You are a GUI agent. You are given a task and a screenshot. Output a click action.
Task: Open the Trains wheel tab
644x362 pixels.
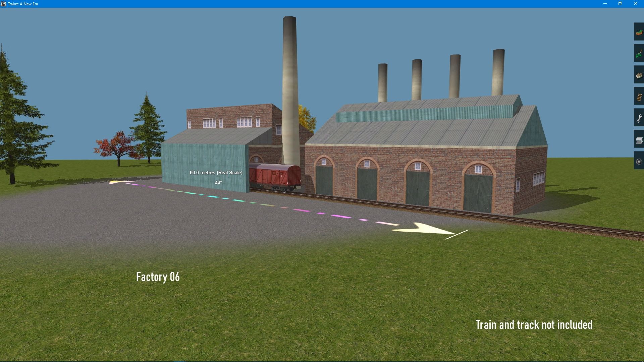639,162
